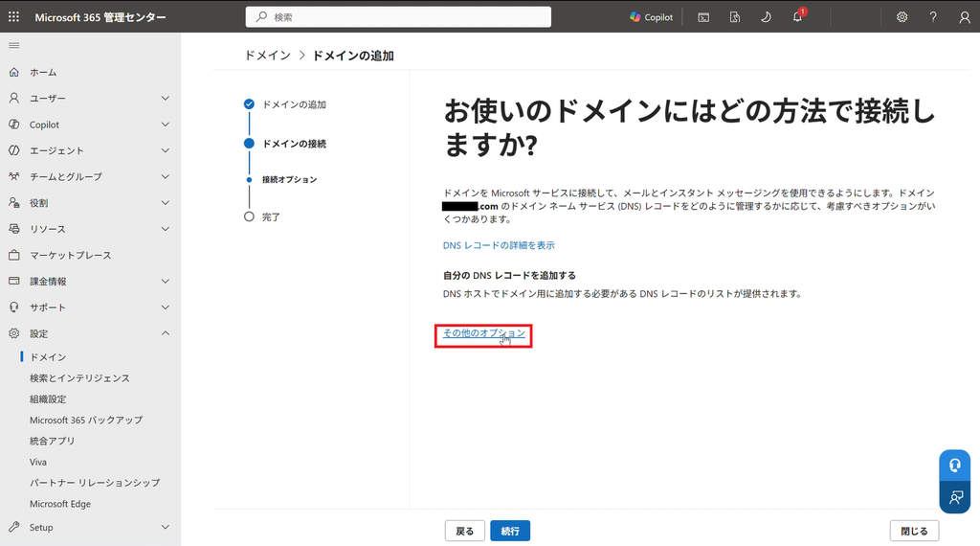
Task: Select the 完了 wizard step
Action: [271, 217]
